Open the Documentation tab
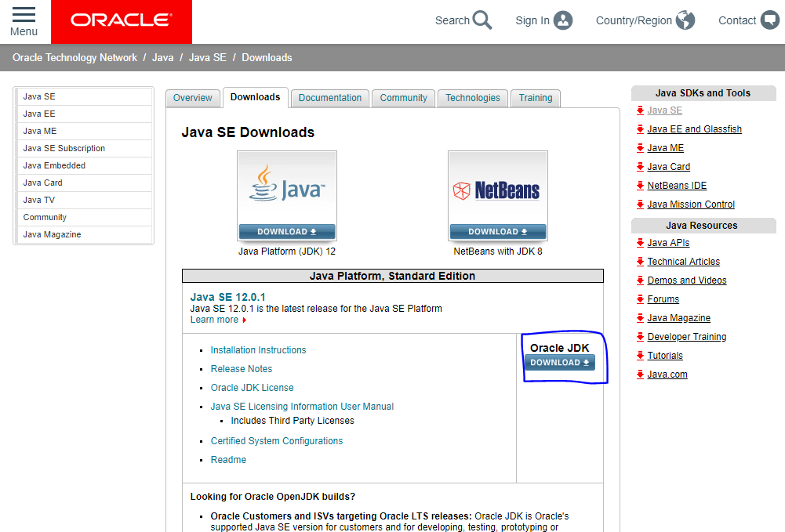Image resolution: width=785 pixels, height=532 pixels. tap(330, 98)
